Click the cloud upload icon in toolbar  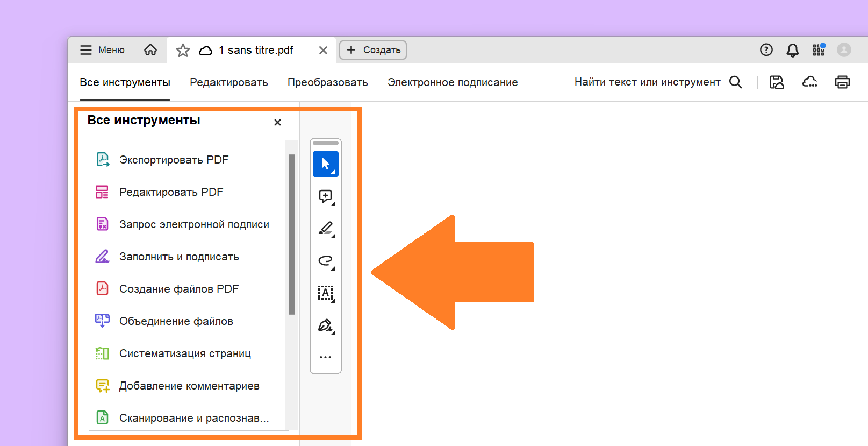click(x=809, y=82)
